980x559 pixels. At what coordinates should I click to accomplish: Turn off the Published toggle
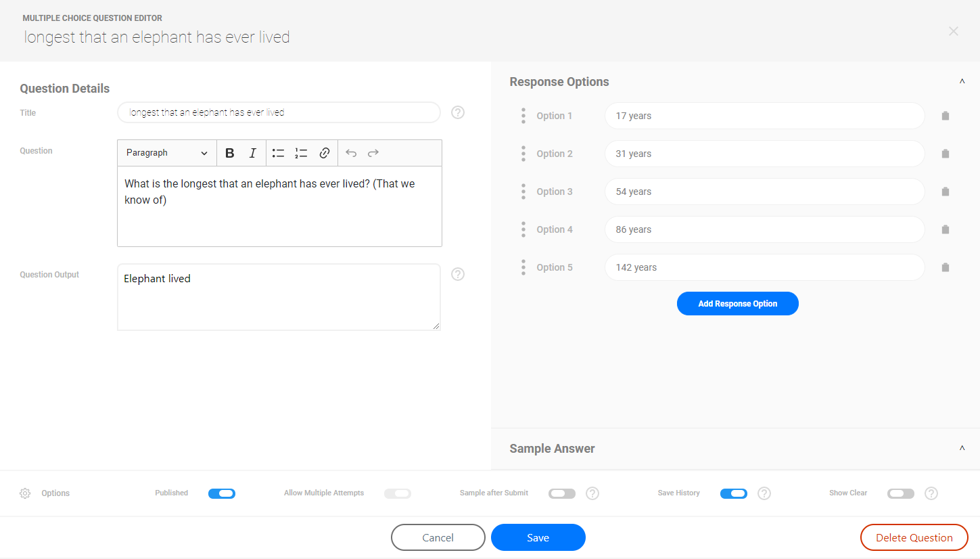(x=222, y=493)
